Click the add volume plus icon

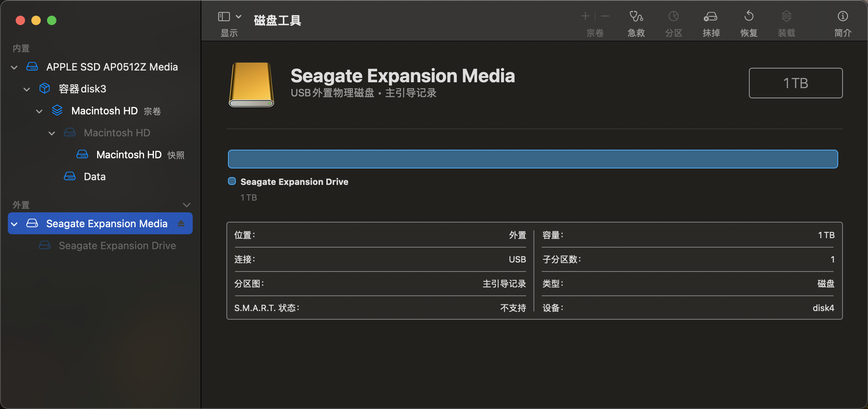pyautogui.click(x=585, y=16)
